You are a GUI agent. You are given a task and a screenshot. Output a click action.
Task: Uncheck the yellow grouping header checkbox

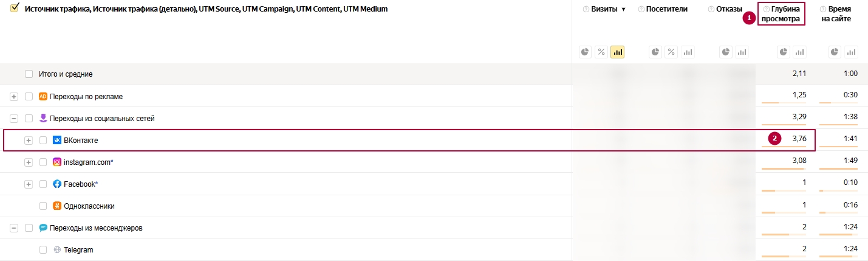pos(15,9)
